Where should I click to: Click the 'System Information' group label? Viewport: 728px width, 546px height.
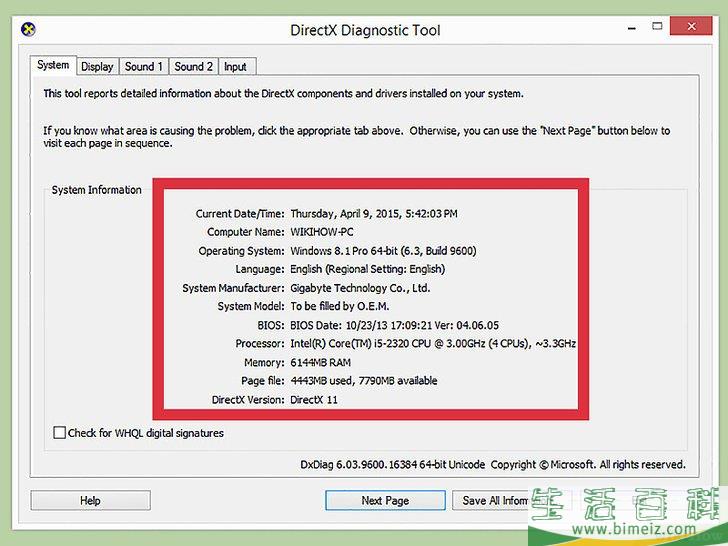[97, 190]
